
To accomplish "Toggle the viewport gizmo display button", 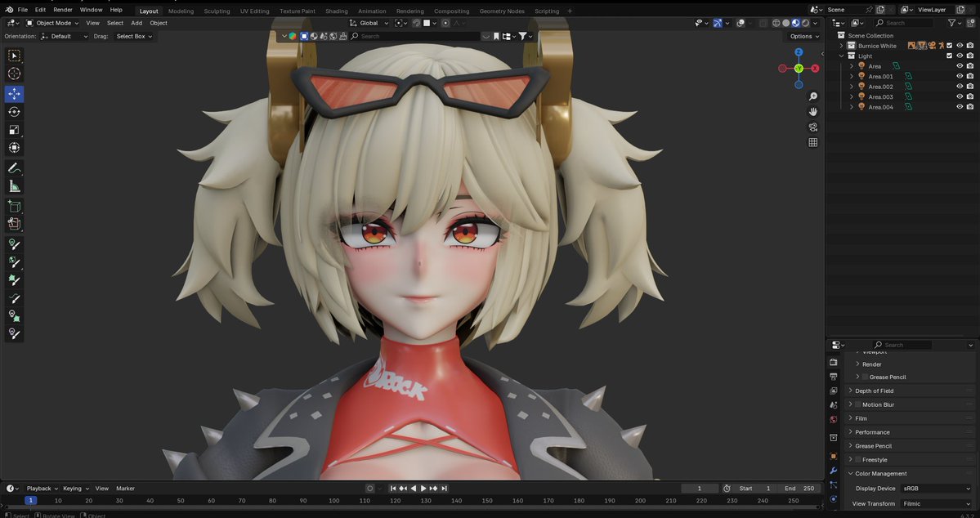I will click(718, 23).
